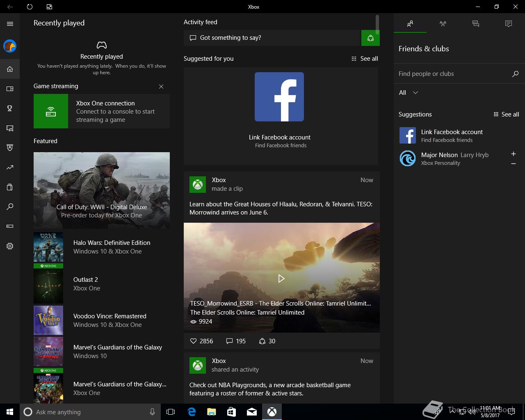Open Xbox avatar on shared activity post

[198, 365]
